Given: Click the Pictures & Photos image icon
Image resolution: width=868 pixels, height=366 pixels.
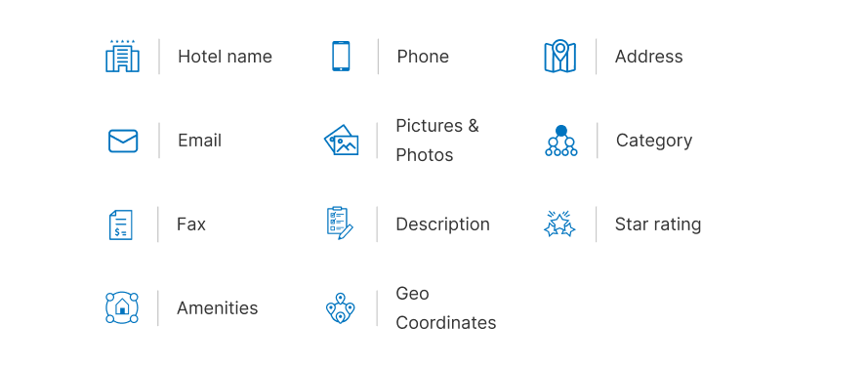Looking at the screenshot, I should pos(342,141).
